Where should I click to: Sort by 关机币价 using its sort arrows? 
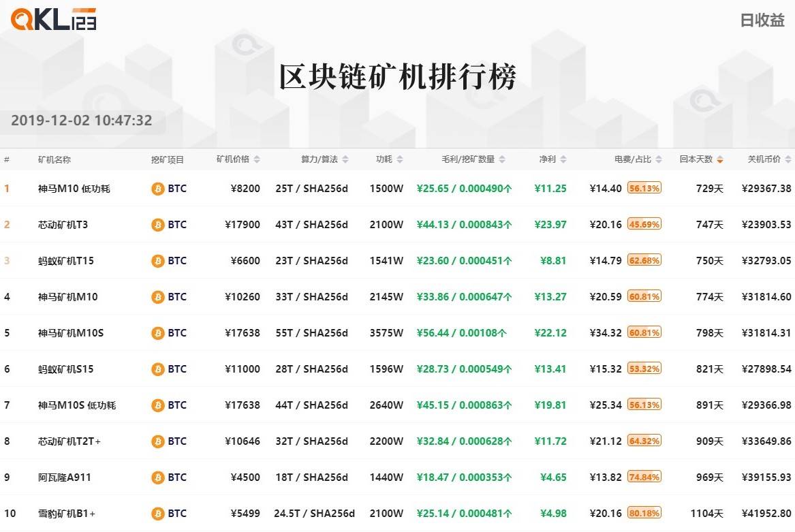[x=788, y=159]
